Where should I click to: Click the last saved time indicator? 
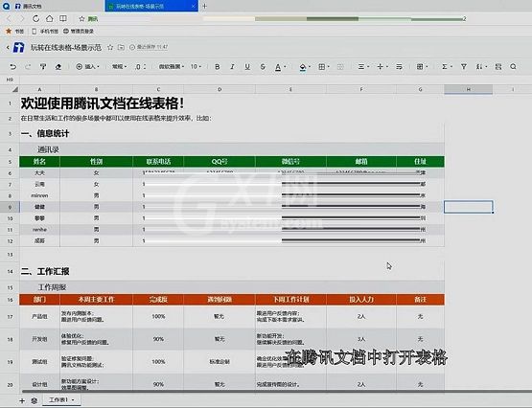[149, 47]
